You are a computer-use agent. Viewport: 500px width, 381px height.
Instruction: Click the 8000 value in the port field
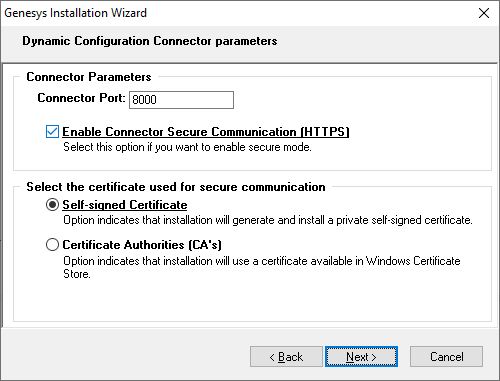[144, 100]
